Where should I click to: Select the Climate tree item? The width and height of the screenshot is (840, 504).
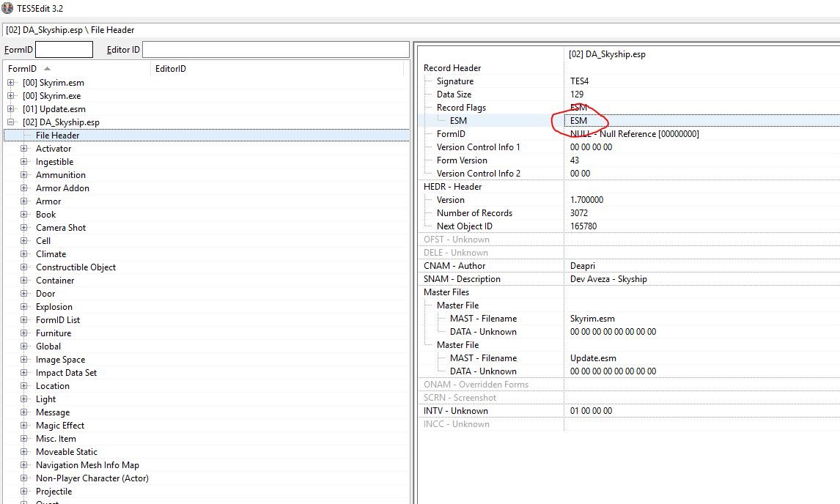[x=51, y=254]
